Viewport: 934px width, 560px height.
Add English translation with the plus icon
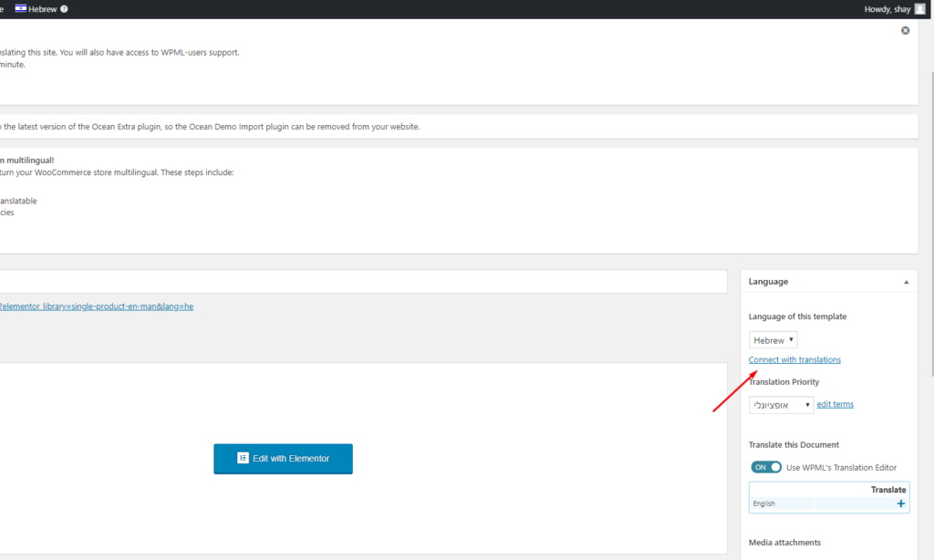click(900, 503)
